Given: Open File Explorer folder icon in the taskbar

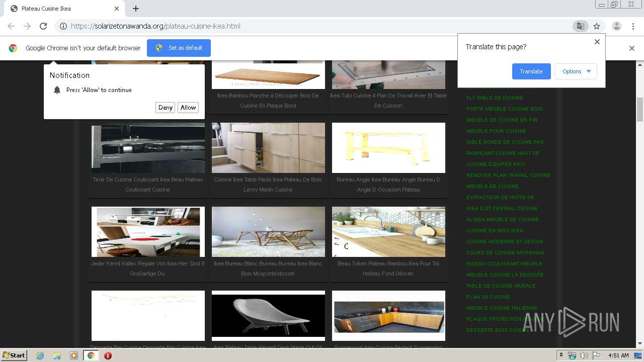Looking at the screenshot, I should [x=57, y=355].
